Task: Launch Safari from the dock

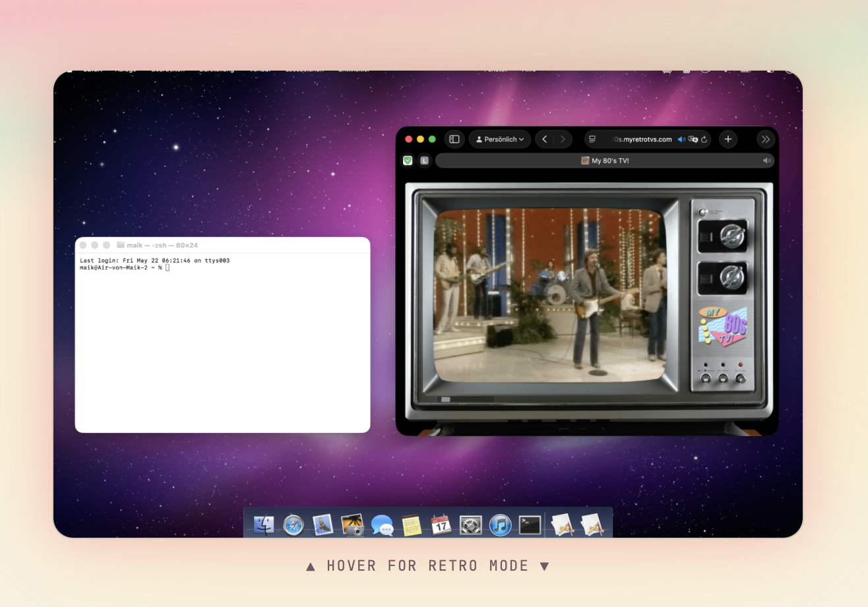Action: pos(294,525)
